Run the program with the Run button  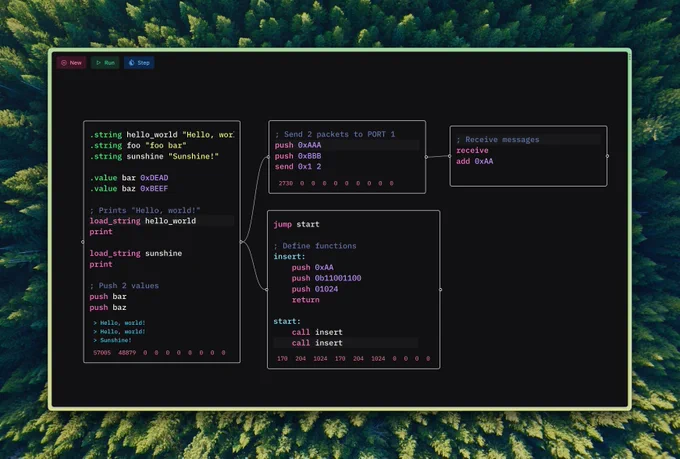105,62
